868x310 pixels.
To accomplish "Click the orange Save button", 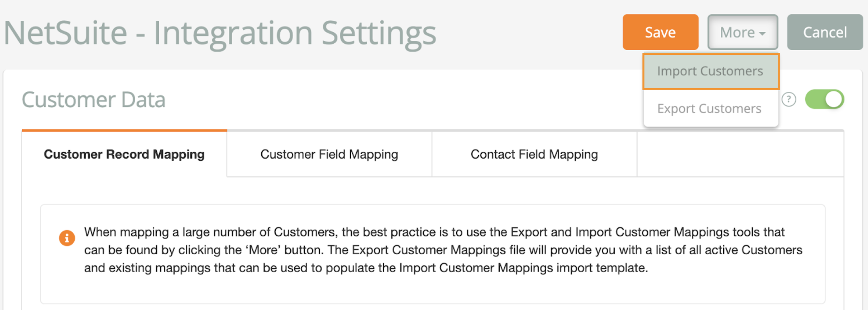I will pyautogui.click(x=660, y=32).
